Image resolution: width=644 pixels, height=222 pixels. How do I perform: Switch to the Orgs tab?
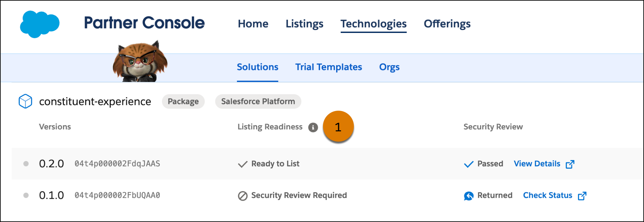pos(389,67)
